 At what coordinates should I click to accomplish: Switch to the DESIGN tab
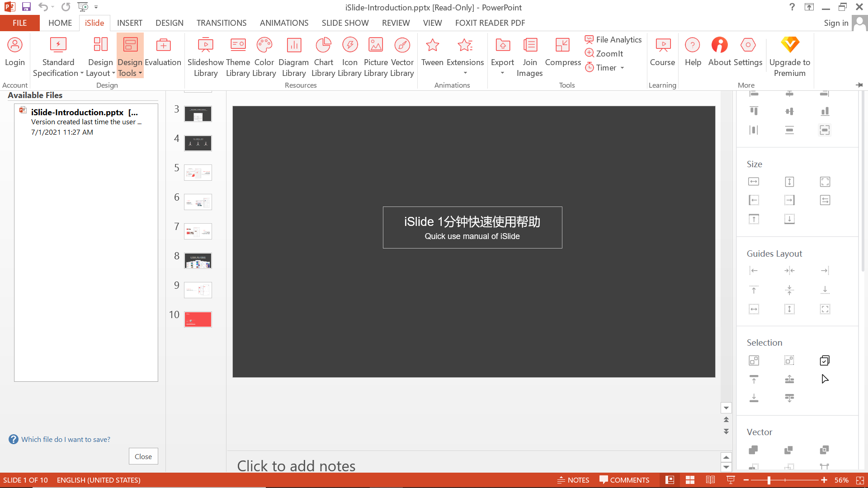coord(170,23)
